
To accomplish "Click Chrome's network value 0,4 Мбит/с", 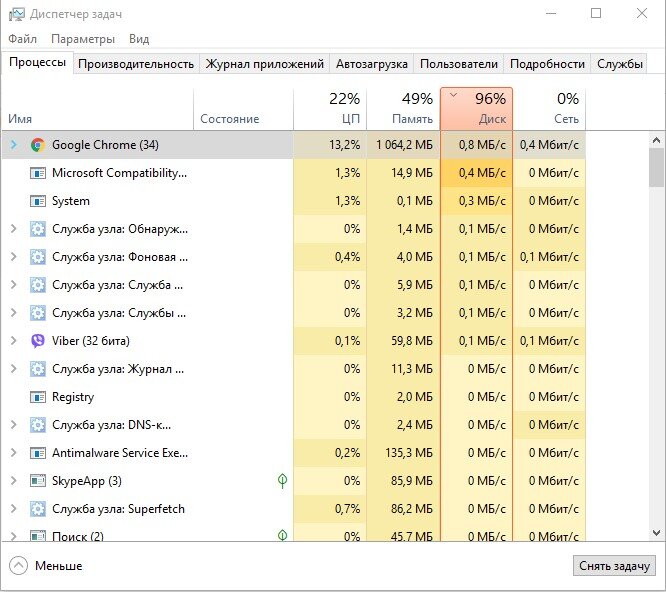I will pyautogui.click(x=549, y=145).
